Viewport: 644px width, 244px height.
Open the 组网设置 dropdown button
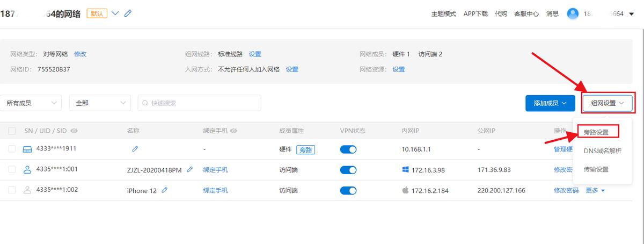pyautogui.click(x=608, y=103)
